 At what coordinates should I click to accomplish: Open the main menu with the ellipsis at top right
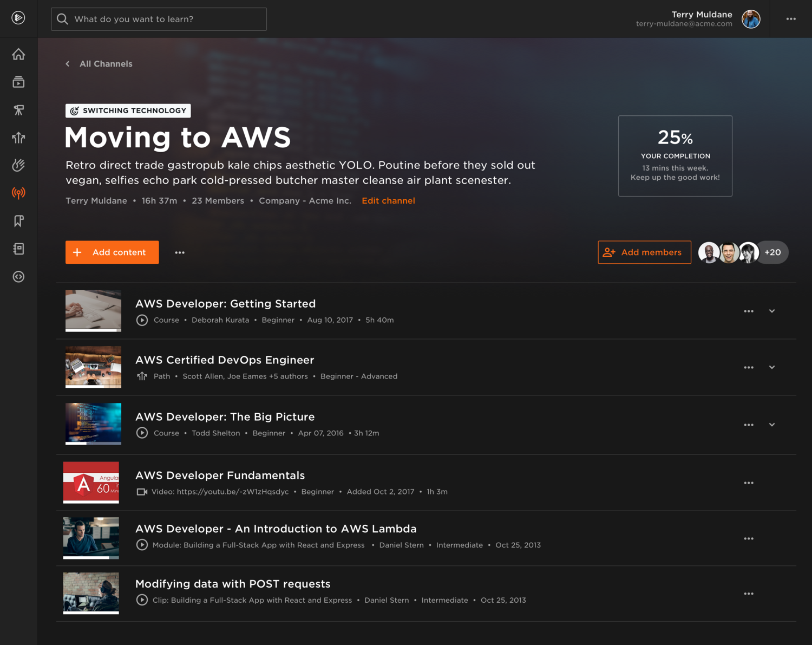(x=791, y=19)
